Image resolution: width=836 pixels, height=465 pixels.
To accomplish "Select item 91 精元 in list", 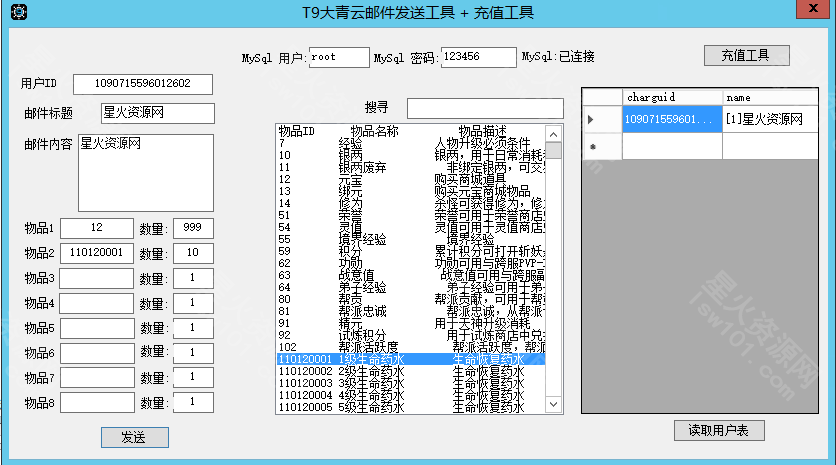I will [x=411, y=323].
